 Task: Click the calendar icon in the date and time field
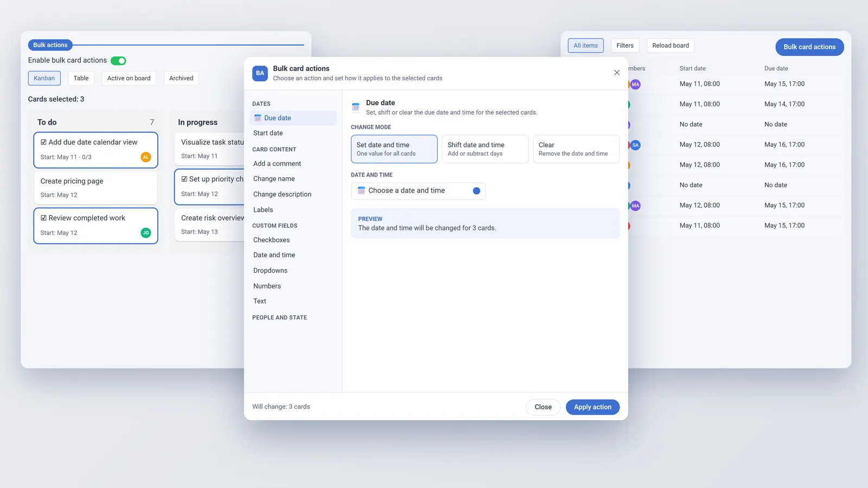[x=361, y=191]
